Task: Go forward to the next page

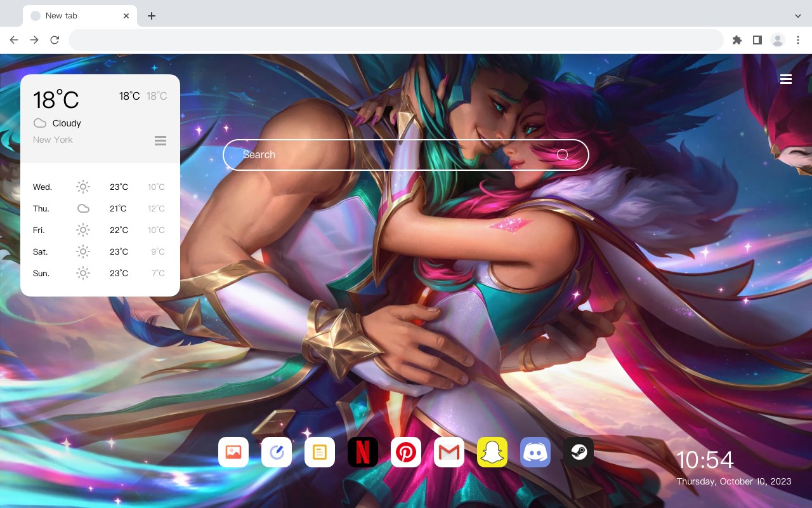Action: [x=34, y=40]
